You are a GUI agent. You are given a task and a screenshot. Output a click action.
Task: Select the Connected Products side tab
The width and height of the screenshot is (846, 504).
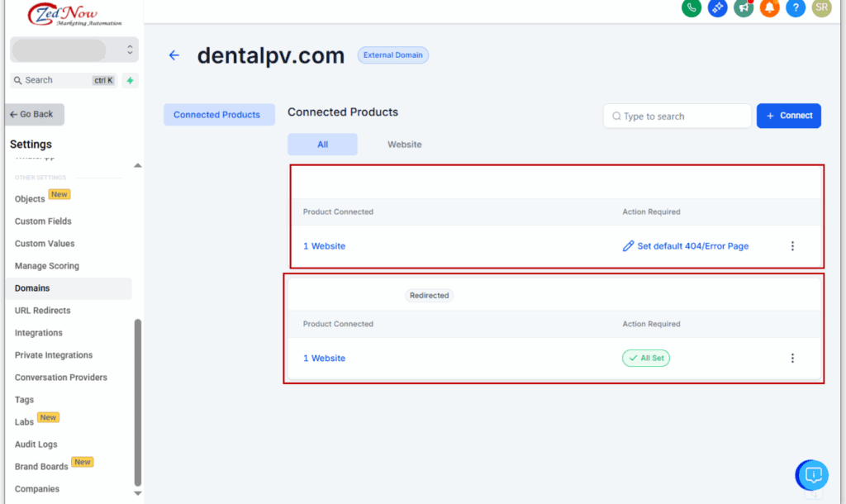pyautogui.click(x=219, y=114)
